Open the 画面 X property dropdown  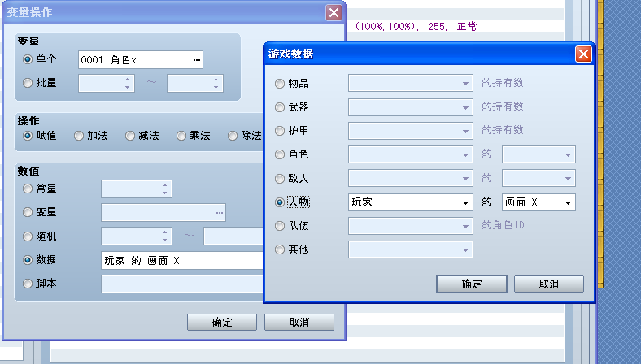(x=539, y=202)
